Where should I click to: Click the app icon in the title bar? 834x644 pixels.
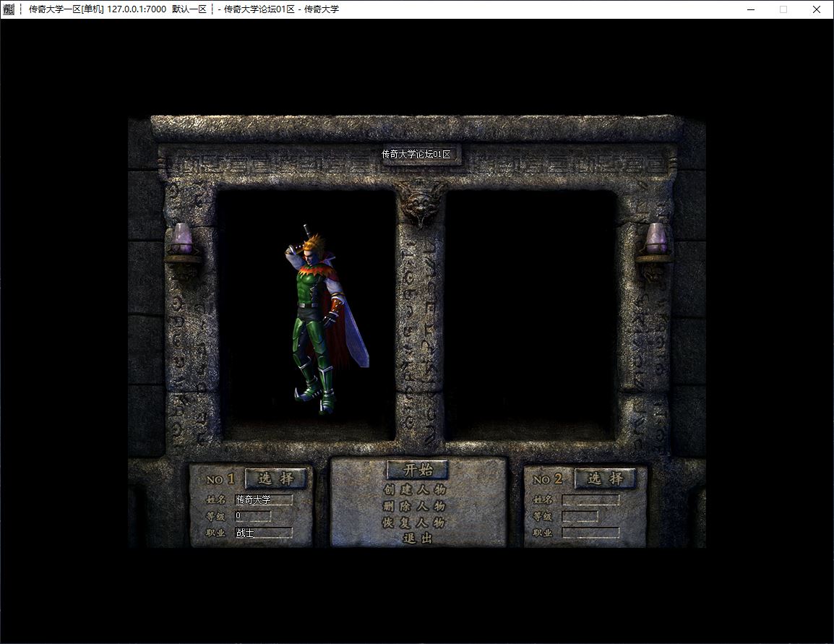point(9,9)
